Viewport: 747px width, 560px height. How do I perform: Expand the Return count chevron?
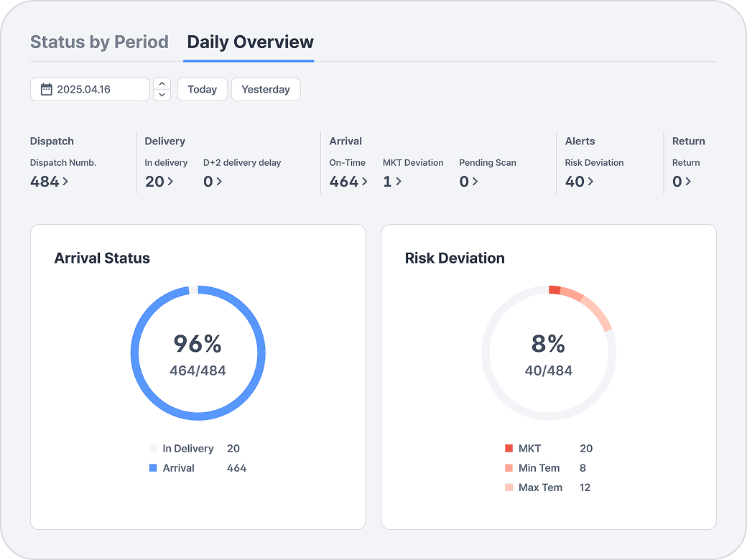coord(688,182)
